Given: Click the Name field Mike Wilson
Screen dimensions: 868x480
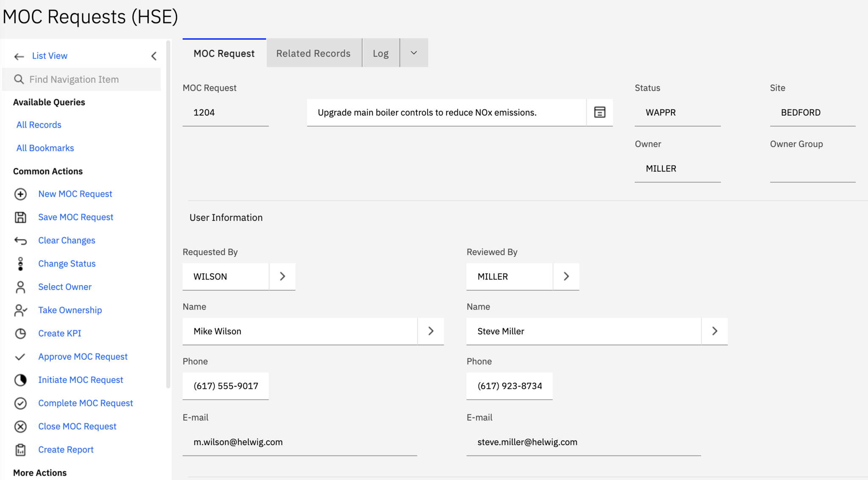Looking at the screenshot, I should click(300, 331).
